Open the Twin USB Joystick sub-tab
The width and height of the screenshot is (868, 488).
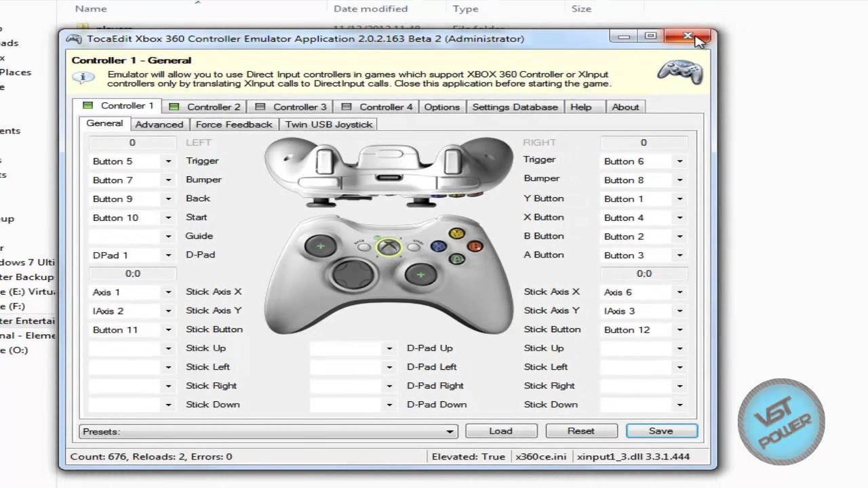329,124
